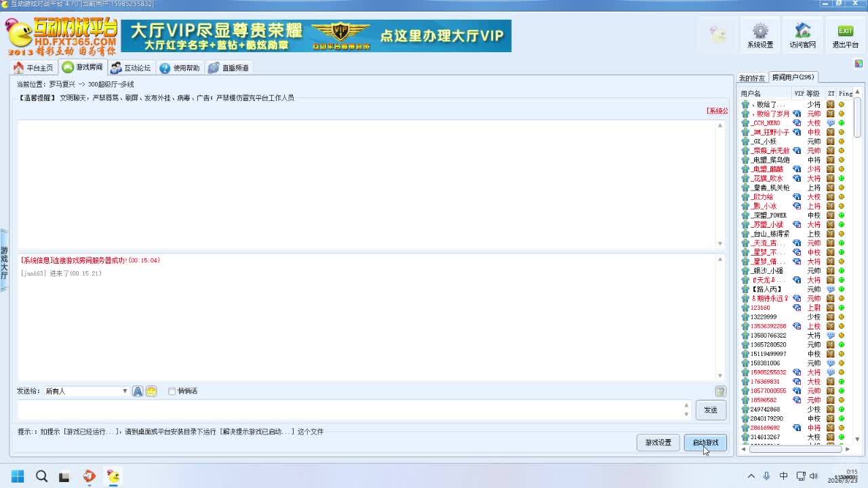Select user 123160 in list
Screen dimensions: 868x488
[760, 308]
